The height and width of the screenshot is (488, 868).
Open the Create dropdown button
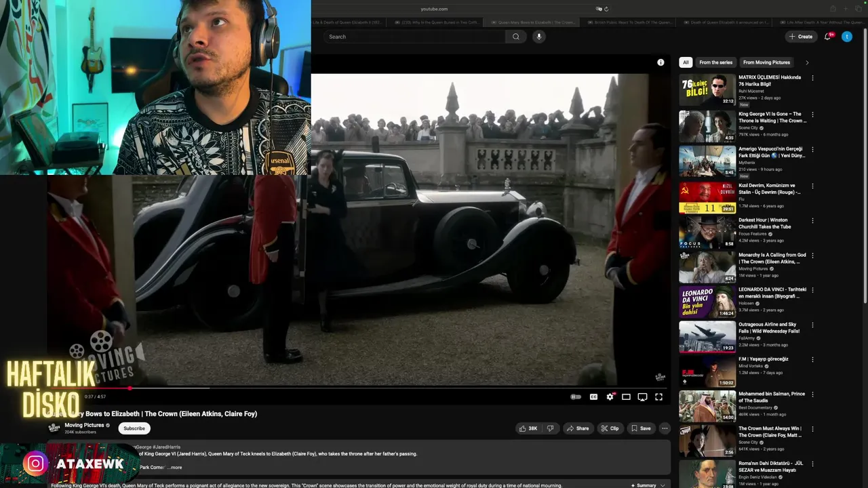coord(801,37)
